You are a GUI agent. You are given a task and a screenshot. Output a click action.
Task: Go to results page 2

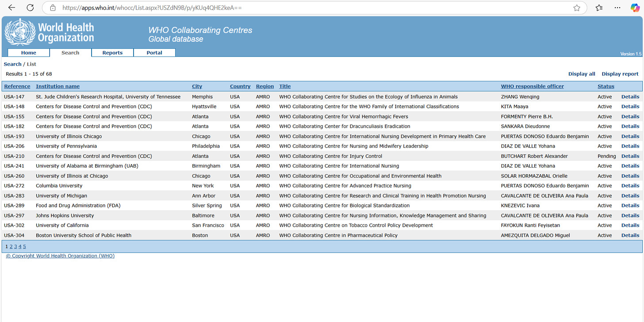coord(11,246)
